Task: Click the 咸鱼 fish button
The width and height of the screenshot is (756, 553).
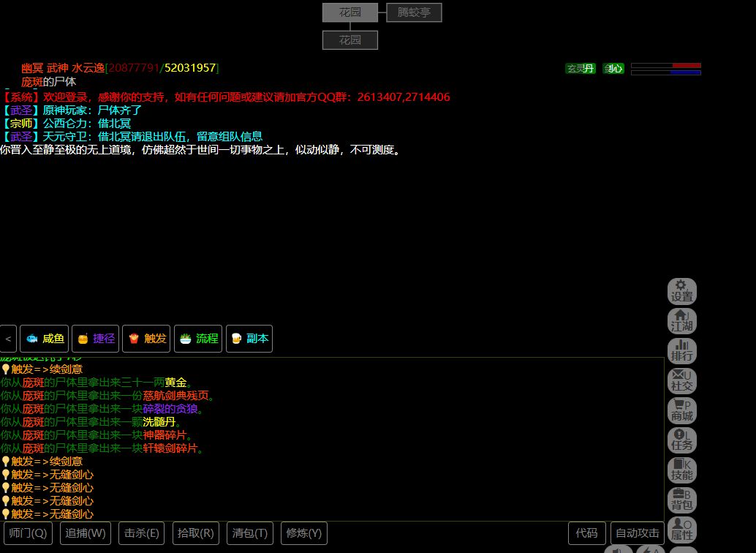Action: click(45, 339)
